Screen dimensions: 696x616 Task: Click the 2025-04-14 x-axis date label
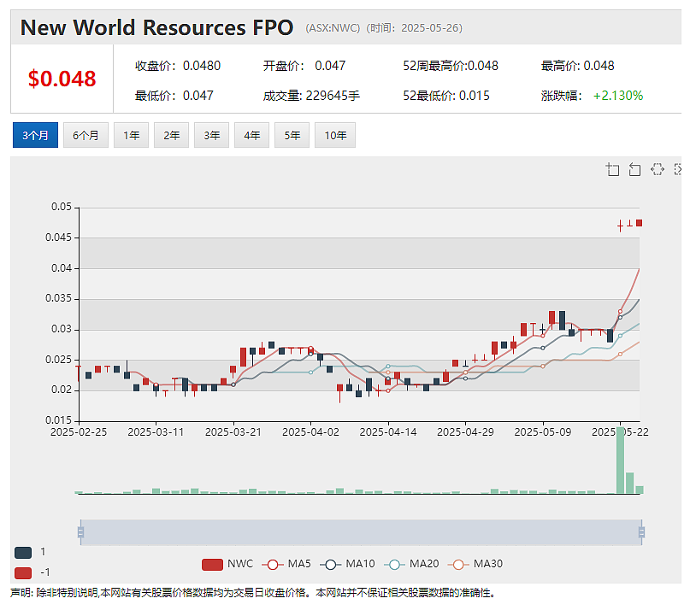[388, 432]
